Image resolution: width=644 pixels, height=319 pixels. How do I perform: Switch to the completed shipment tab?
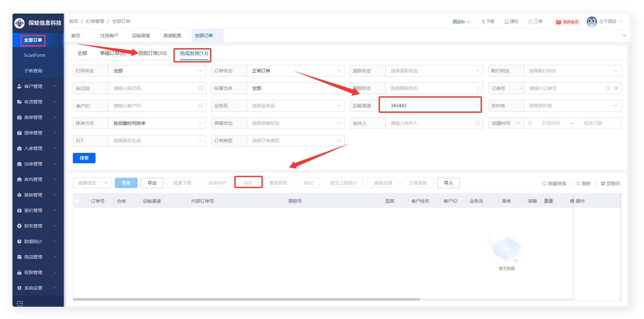tap(194, 53)
